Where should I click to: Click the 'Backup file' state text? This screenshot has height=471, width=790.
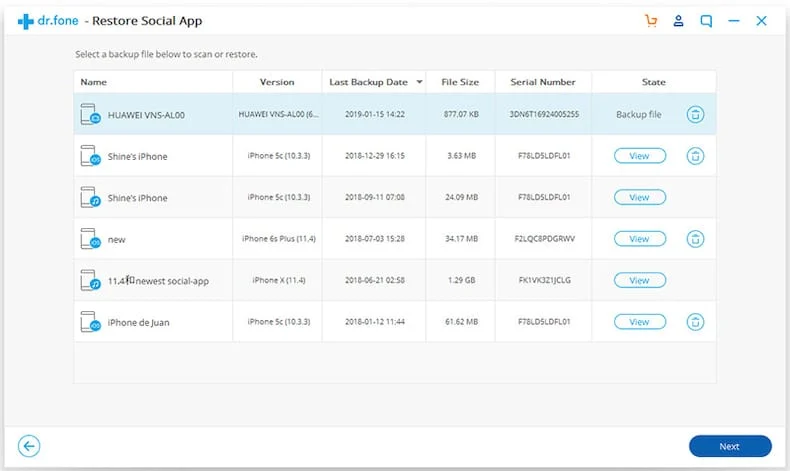638,114
